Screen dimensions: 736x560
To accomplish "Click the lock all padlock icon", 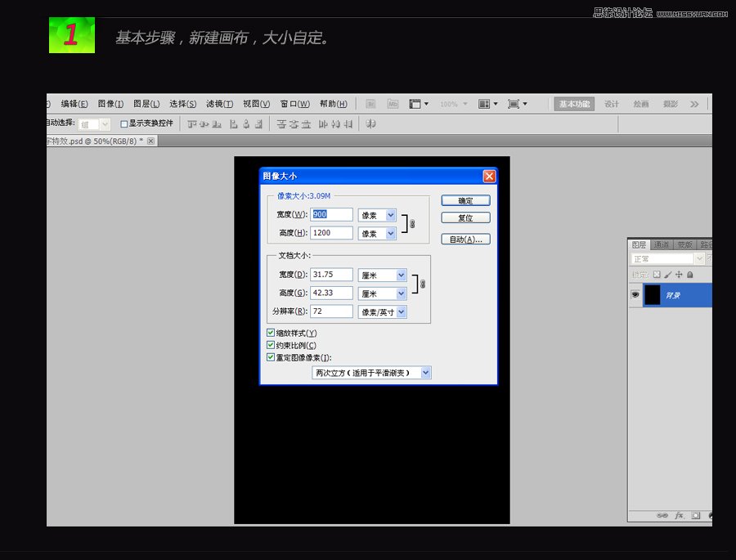I will point(689,275).
